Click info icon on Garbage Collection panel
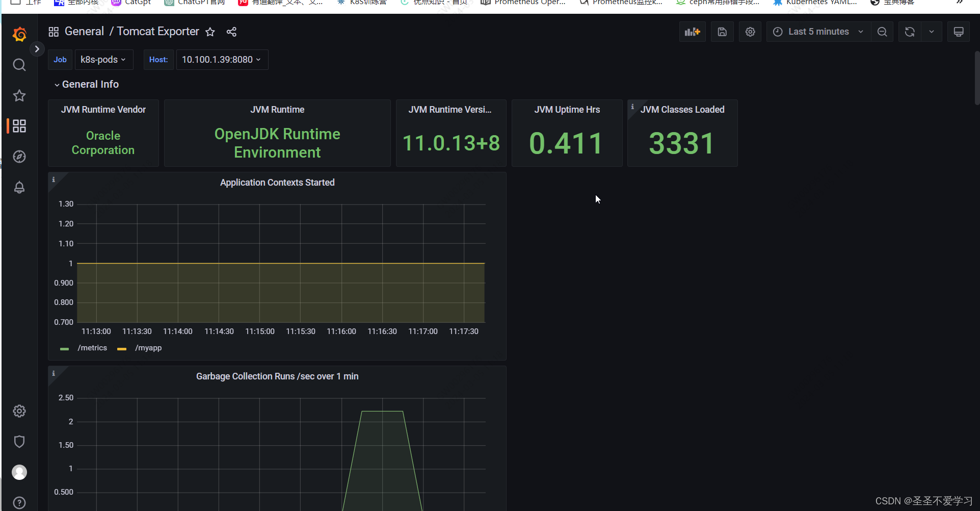This screenshot has height=511, width=980. pos(54,373)
